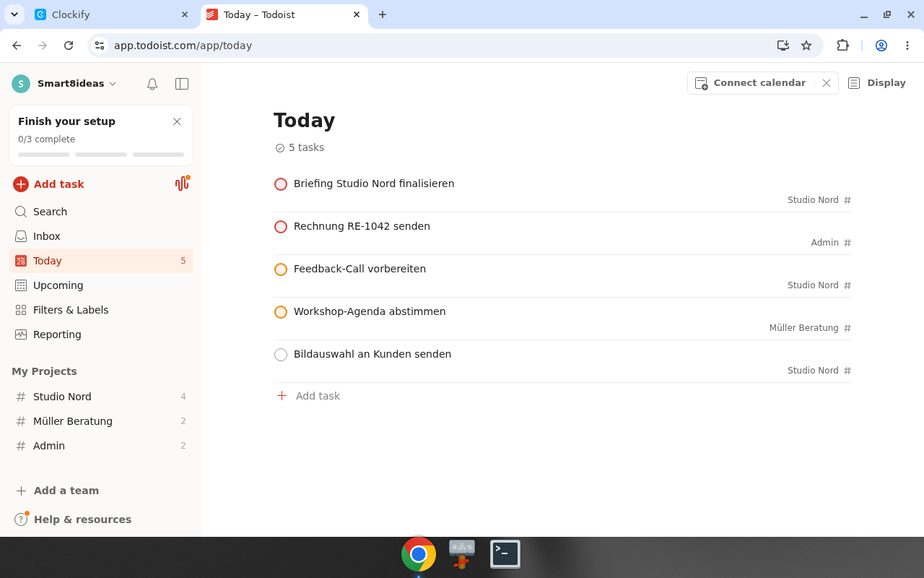The image size is (924, 578).
Task: Click the Connect calendar button
Action: click(751, 83)
